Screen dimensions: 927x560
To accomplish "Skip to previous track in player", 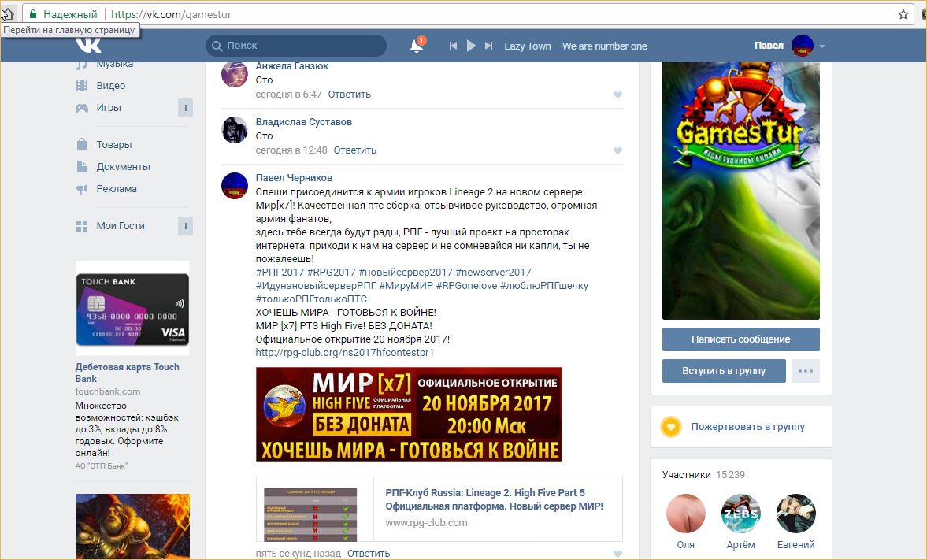I will click(x=453, y=46).
